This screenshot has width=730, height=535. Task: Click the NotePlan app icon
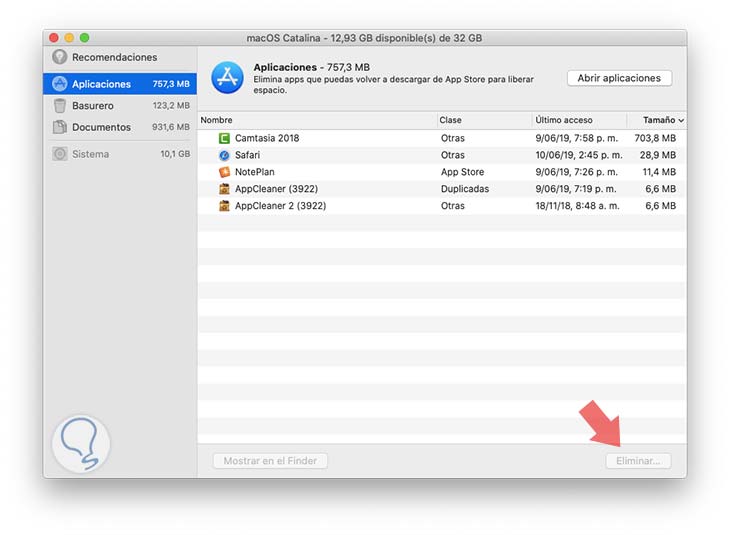pos(224,172)
